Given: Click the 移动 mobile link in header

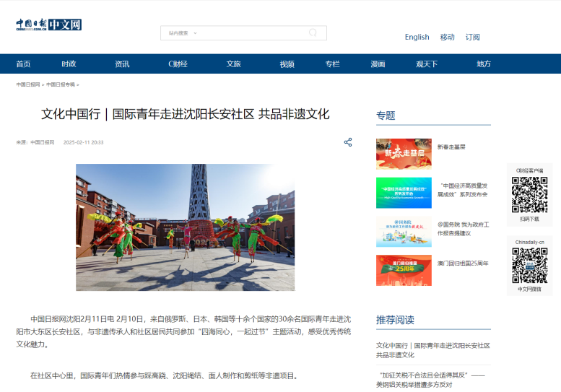Looking at the screenshot, I should pyautogui.click(x=448, y=38).
